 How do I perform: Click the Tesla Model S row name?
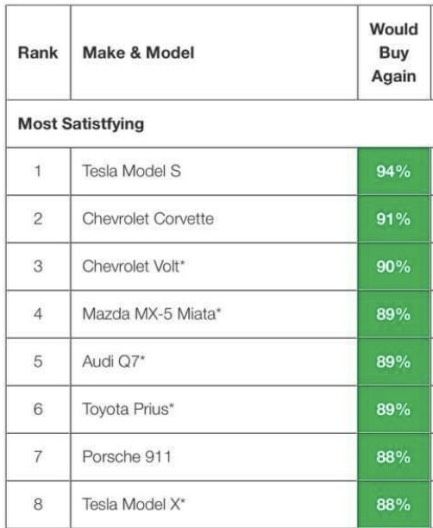point(132,171)
